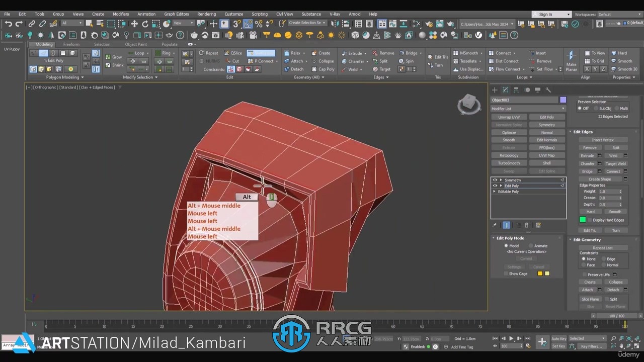Viewport: 644px width, 362px height.
Task: Expand the Editable Poly stack entry
Action: (495, 192)
